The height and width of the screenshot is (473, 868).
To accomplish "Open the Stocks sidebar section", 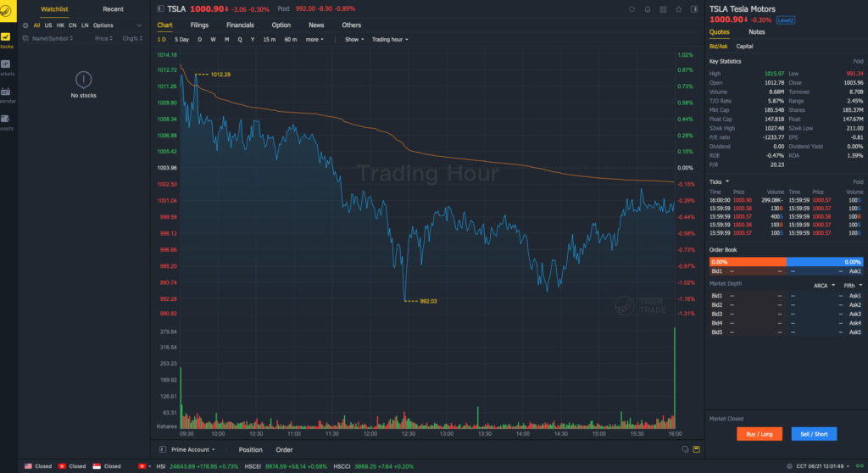I will [6, 41].
